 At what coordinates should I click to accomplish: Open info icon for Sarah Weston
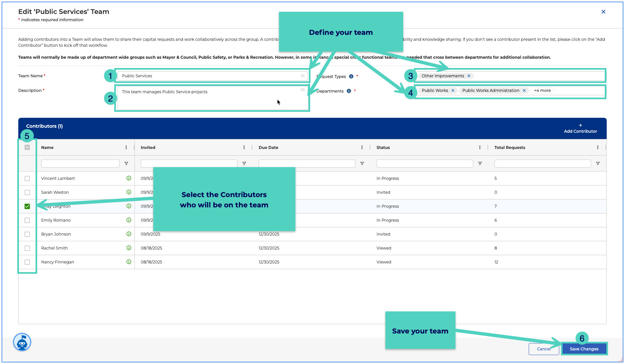click(129, 192)
